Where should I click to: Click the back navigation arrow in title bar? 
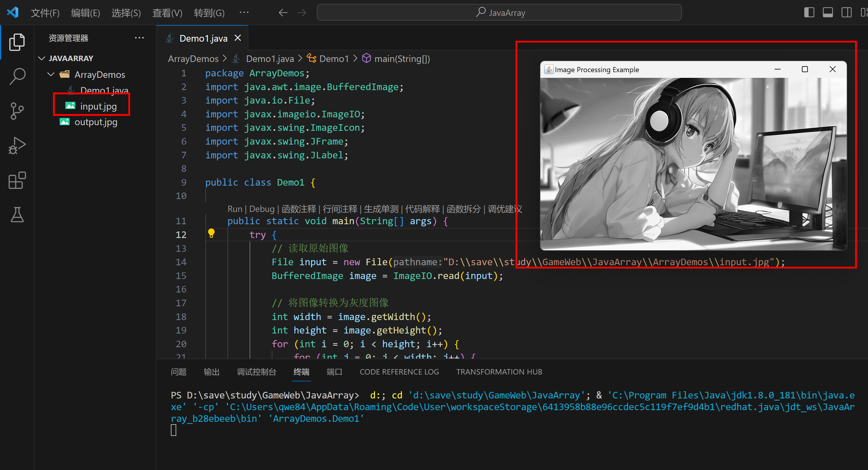283,13
